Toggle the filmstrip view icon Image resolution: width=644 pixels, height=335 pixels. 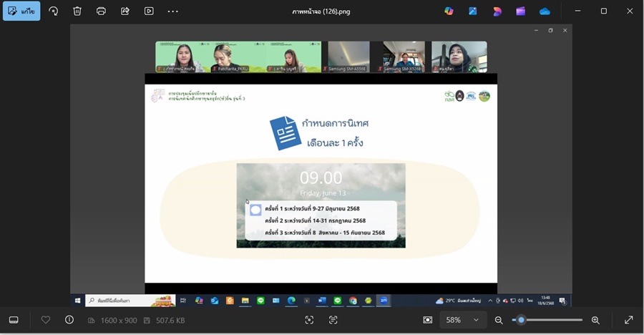[14, 320]
